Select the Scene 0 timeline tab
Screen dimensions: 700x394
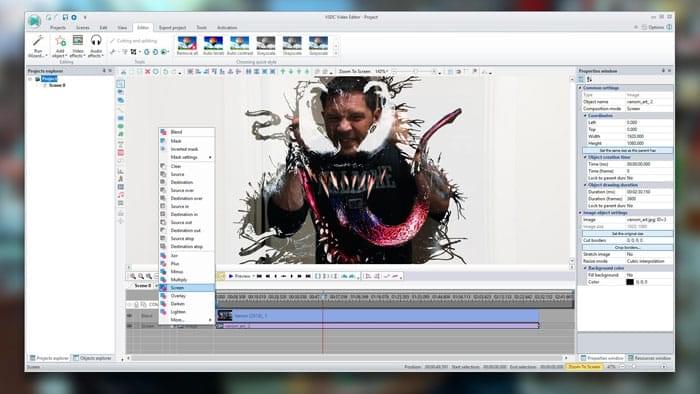tap(143, 286)
